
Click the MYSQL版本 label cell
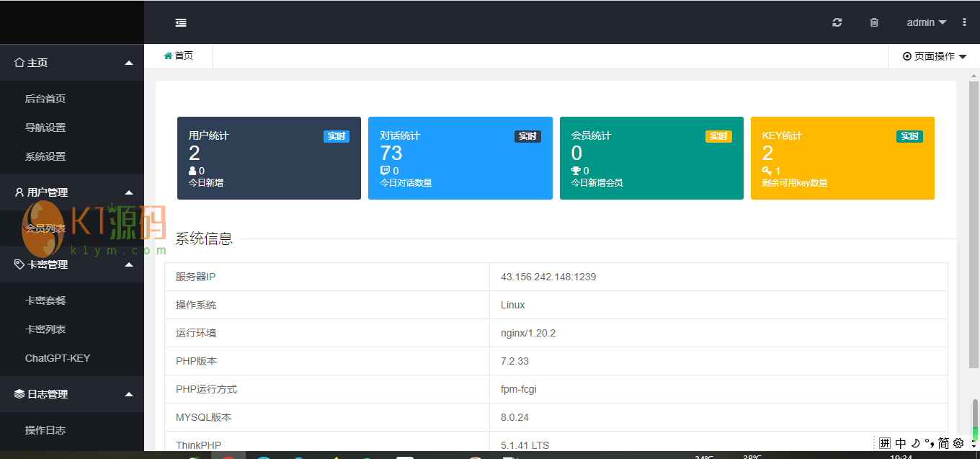pos(327,417)
